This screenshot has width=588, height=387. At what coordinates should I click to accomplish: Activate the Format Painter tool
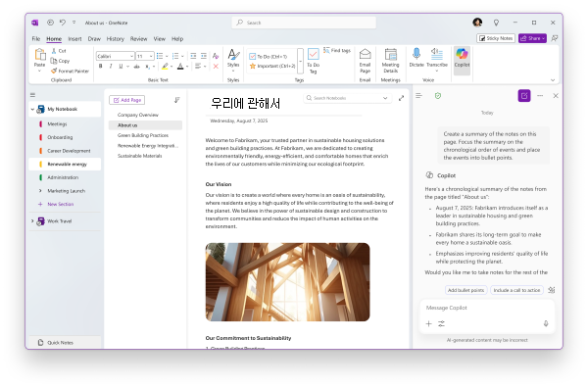point(71,71)
